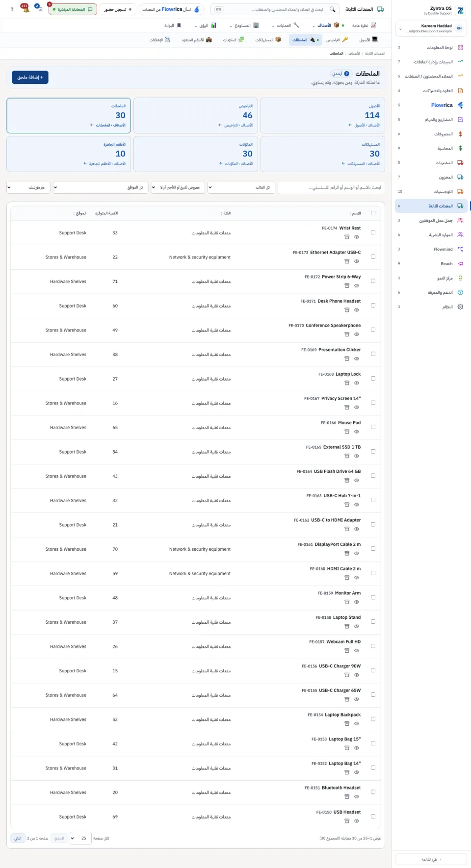The image size is (471, 868).
Task: Open the الإهلاكات tab
Action: pos(160,40)
